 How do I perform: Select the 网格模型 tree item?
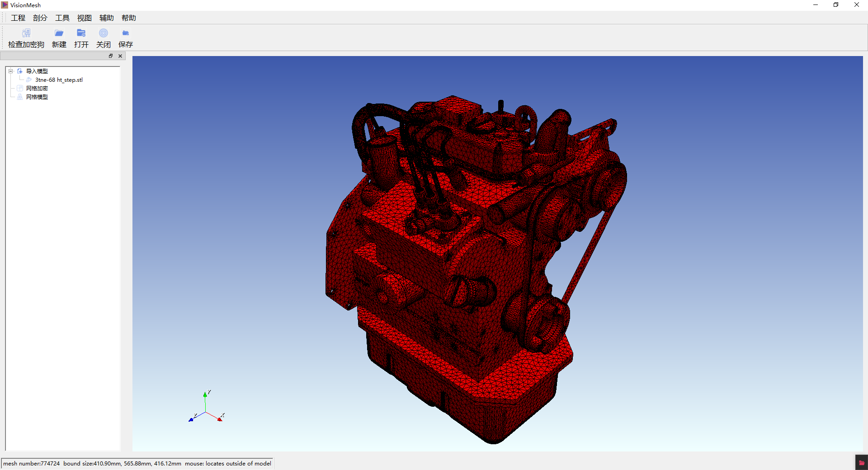(37, 97)
